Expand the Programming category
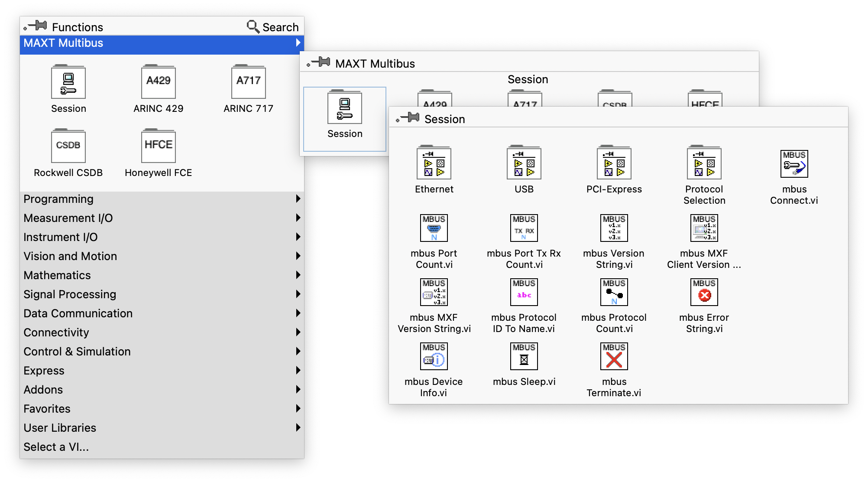868x482 pixels. coord(162,199)
